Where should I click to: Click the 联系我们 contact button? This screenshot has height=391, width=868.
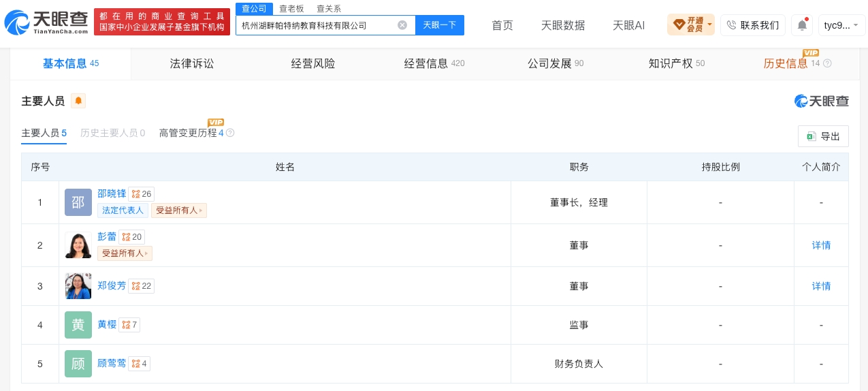click(x=753, y=25)
